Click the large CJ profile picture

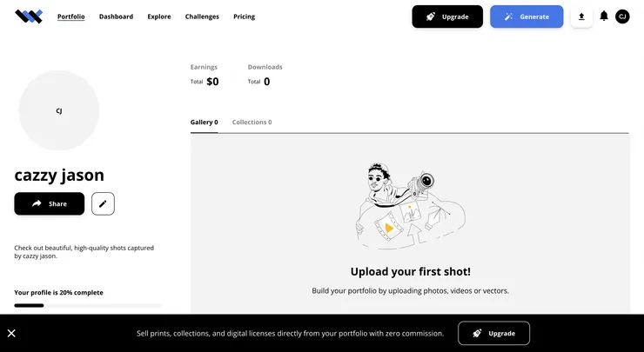pos(59,110)
